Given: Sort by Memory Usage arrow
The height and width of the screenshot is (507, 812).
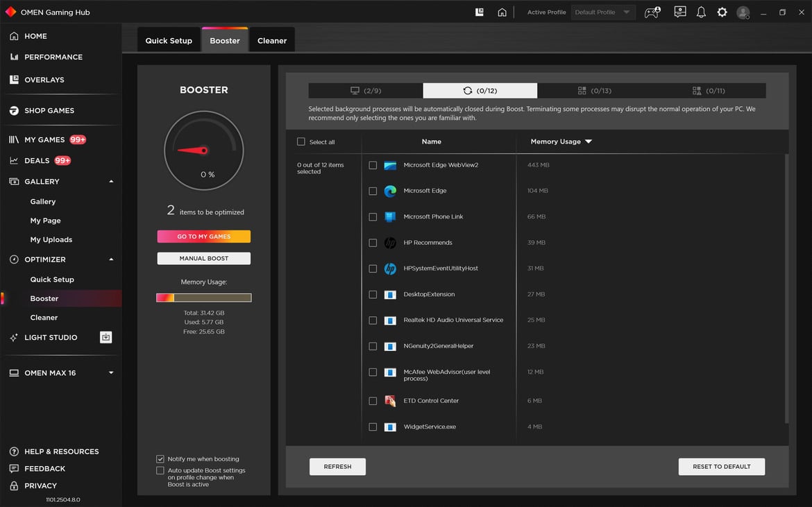Looking at the screenshot, I should click(589, 141).
